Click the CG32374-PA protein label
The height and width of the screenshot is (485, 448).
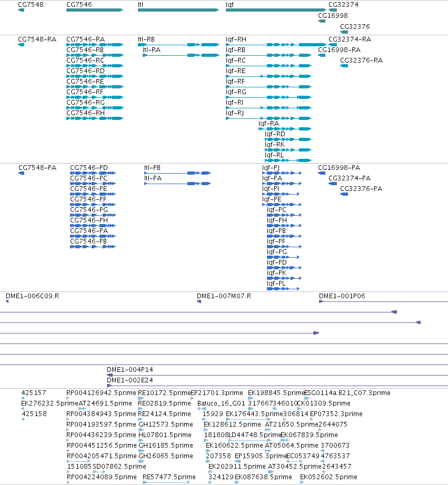tap(350, 178)
